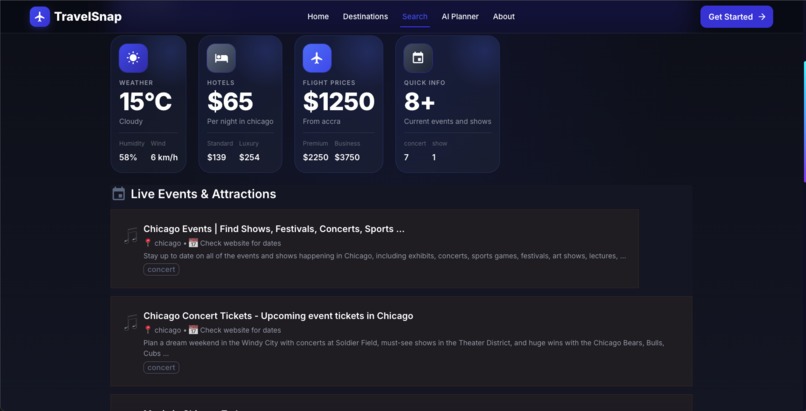Click the 15°C weather value
The width and height of the screenshot is (806, 411).
[145, 102]
